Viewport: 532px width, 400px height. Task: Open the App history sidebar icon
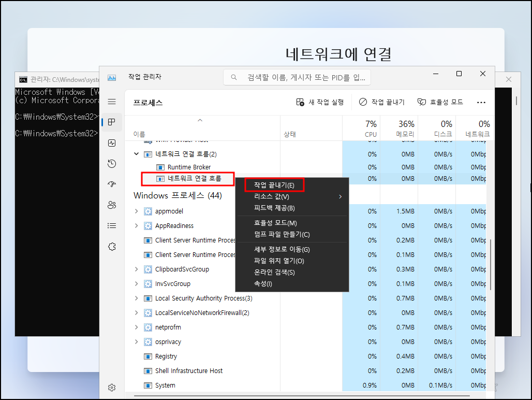tap(112, 164)
